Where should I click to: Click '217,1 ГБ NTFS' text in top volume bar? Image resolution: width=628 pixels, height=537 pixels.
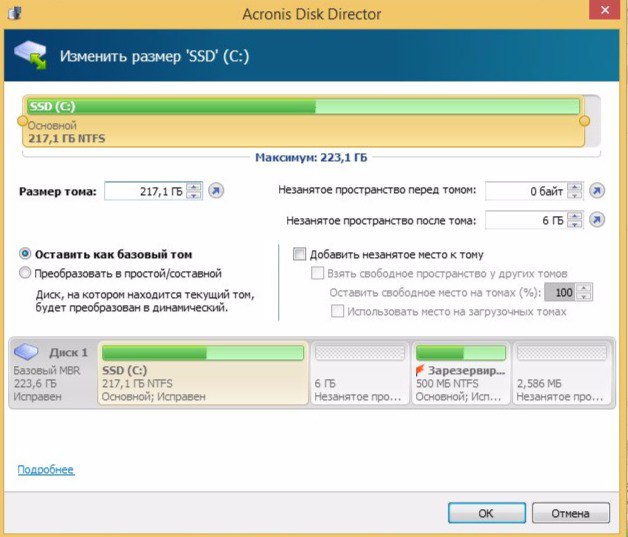point(66,139)
